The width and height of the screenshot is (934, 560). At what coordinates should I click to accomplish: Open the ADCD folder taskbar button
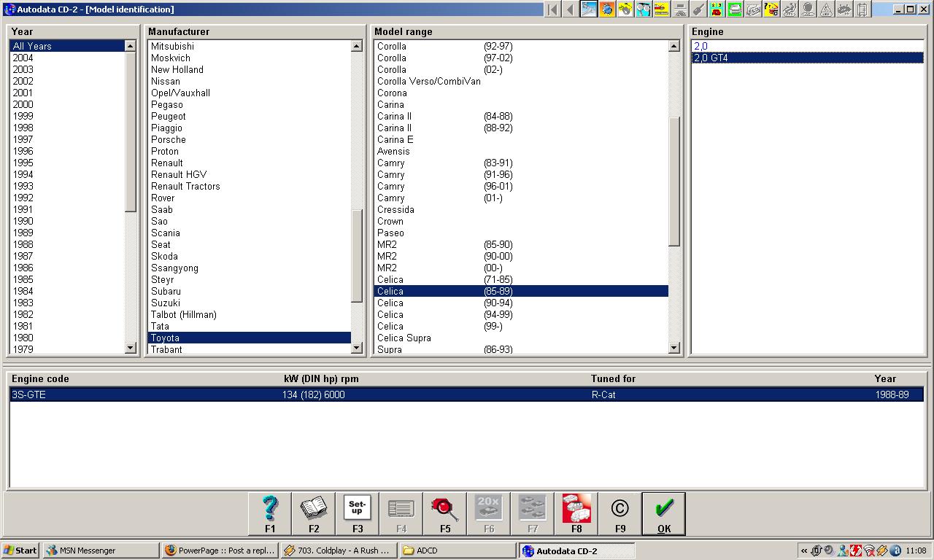[458, 551]
